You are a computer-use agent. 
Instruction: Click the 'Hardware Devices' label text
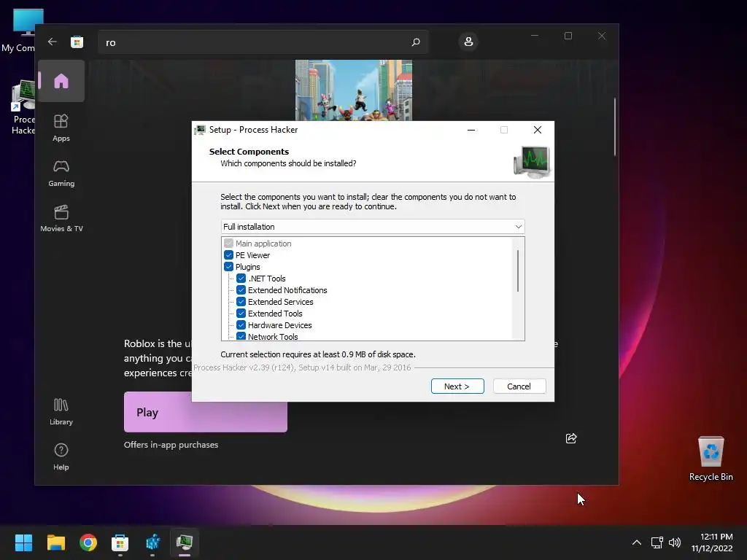click(x=279, y=325)
